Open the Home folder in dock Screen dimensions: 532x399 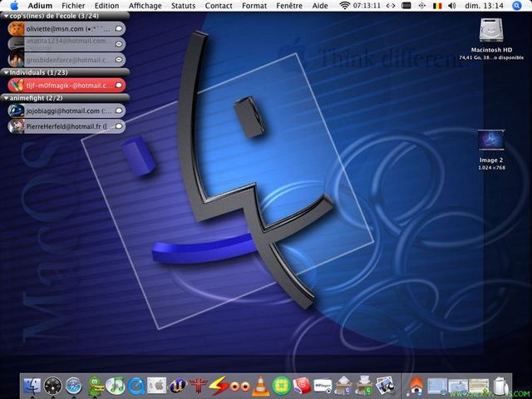[416, 386]
